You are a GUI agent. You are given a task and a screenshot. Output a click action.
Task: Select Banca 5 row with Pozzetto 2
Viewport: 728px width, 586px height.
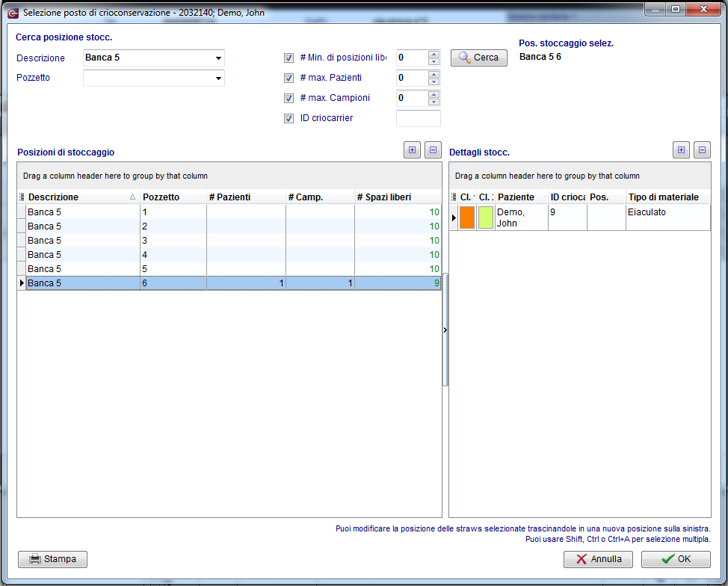[x=229, y=226]
